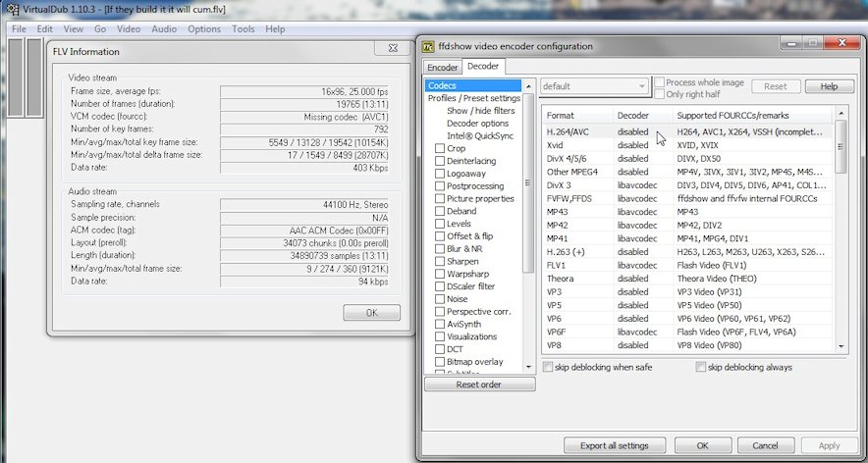Click the Decoder column header
Viewport: 868px width, 463px height.
(643, 115)
